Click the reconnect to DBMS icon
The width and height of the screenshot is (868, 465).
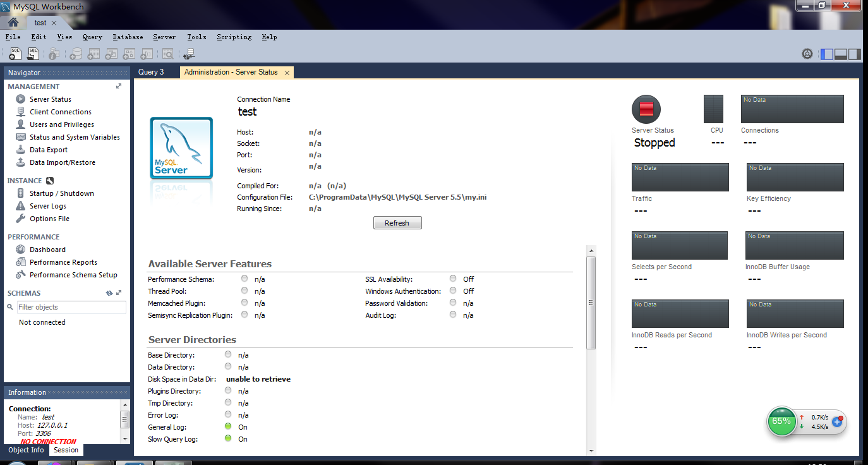click(190, 54)
